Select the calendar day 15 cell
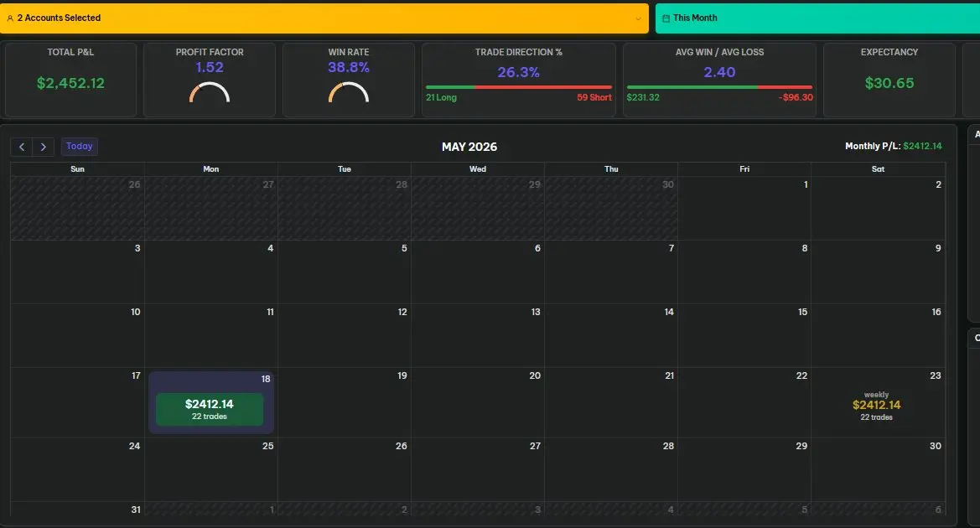Screen dimensions: 980x528 744,335
